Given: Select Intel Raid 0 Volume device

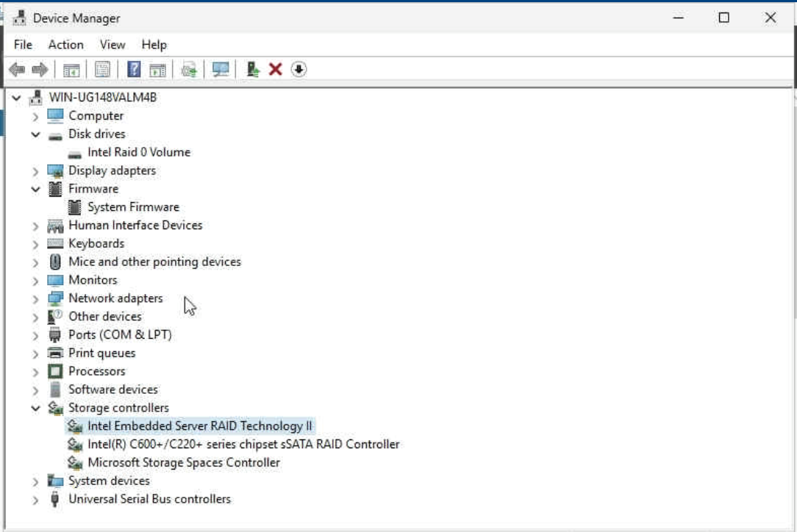Looking at the screenshot, I should tap(139, 152).
